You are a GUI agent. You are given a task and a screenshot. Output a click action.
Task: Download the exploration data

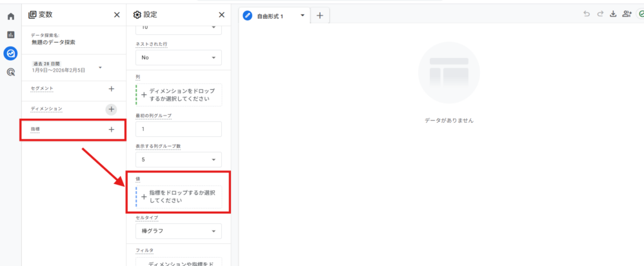[613, 14]
